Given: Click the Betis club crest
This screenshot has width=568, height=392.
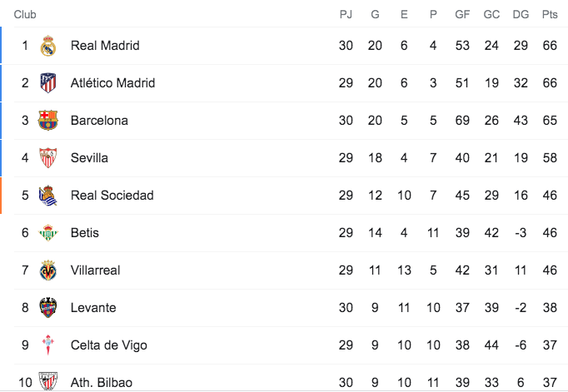Looking at the screenshot, I should [48, 233].
